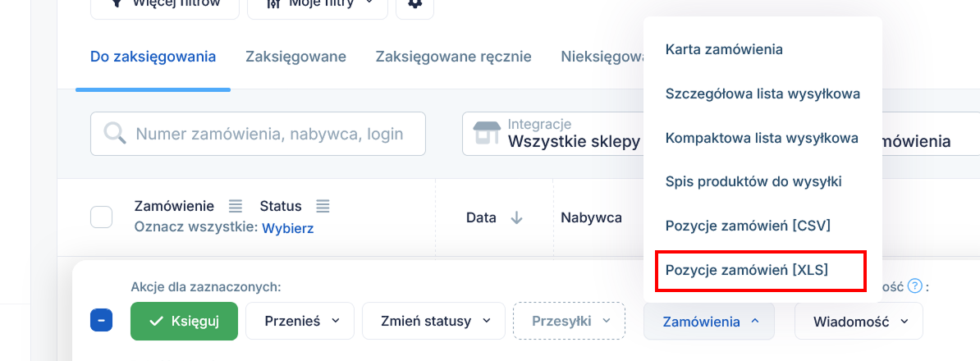
Task: Click the search magnifier icon
Action: (x=116, y=134)
